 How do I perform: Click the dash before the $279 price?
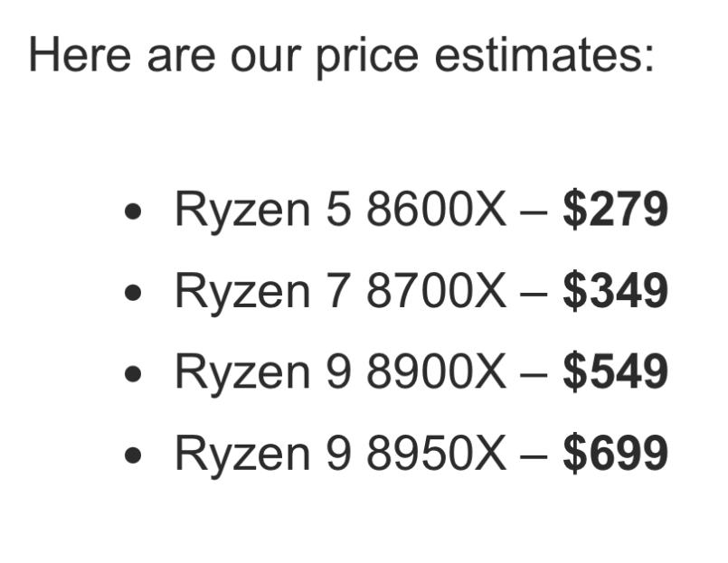(534, 212)
